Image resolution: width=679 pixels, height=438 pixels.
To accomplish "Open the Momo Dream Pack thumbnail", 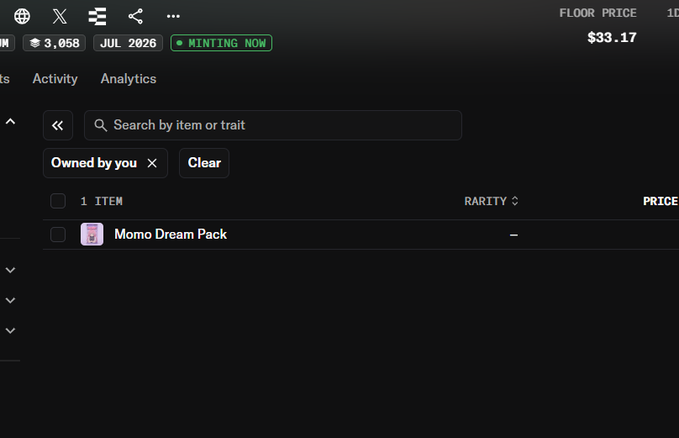I will [x=92, y=234].
